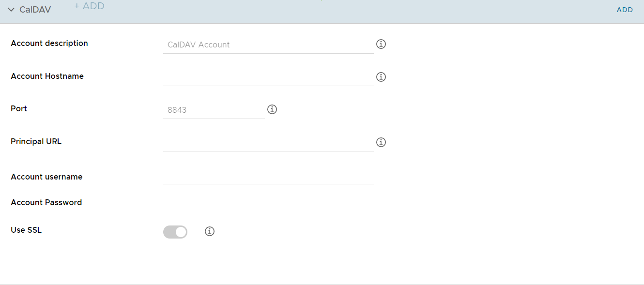Click the blue ADD link at right
644x285 pixels.
[x=625, y=10]
